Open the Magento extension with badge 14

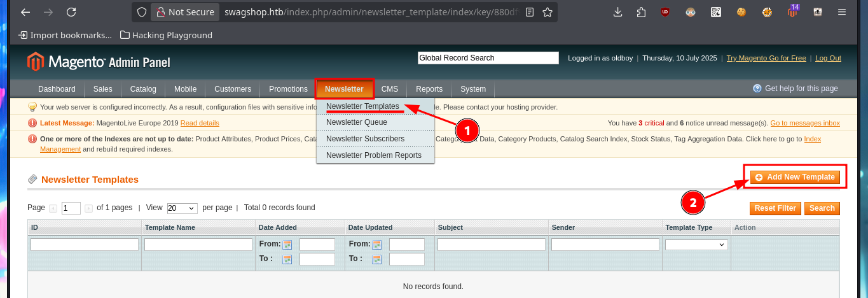point(792,11)
